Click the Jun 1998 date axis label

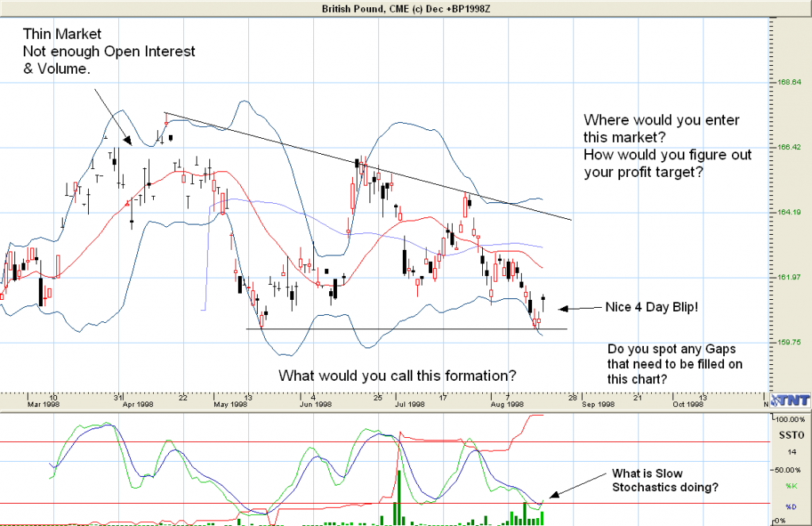point(316,404)
